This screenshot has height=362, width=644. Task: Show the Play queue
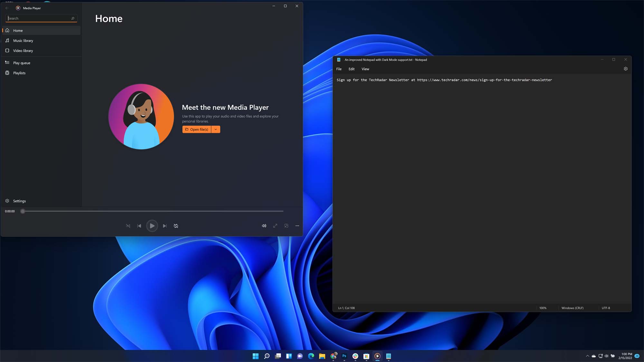pyautogui.click(x=41, y=63)
